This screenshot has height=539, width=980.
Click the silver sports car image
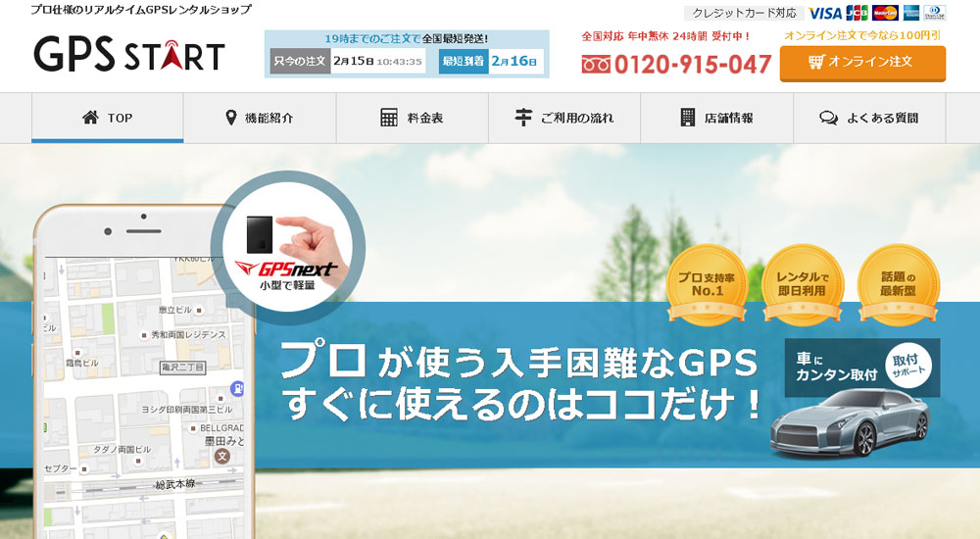pos(850,423)
